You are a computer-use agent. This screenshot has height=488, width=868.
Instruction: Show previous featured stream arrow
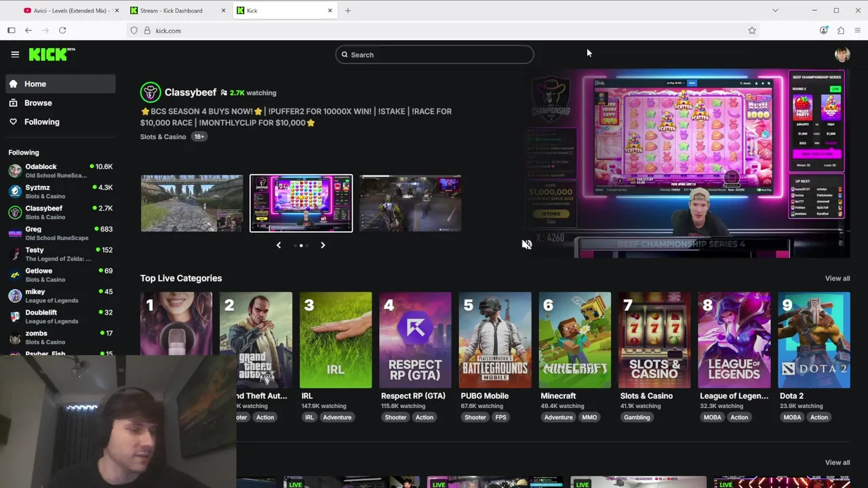(x=279, y=245)
